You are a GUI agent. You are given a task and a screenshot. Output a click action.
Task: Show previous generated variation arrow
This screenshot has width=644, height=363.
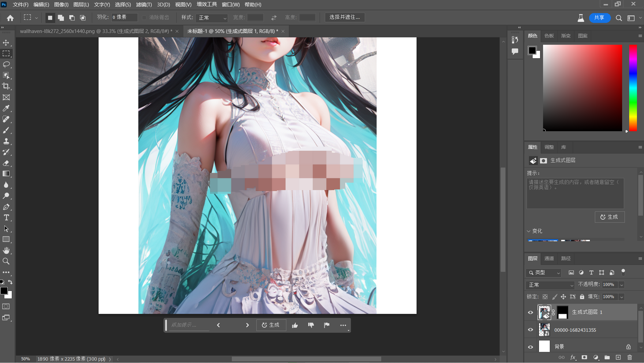(218, 325)
